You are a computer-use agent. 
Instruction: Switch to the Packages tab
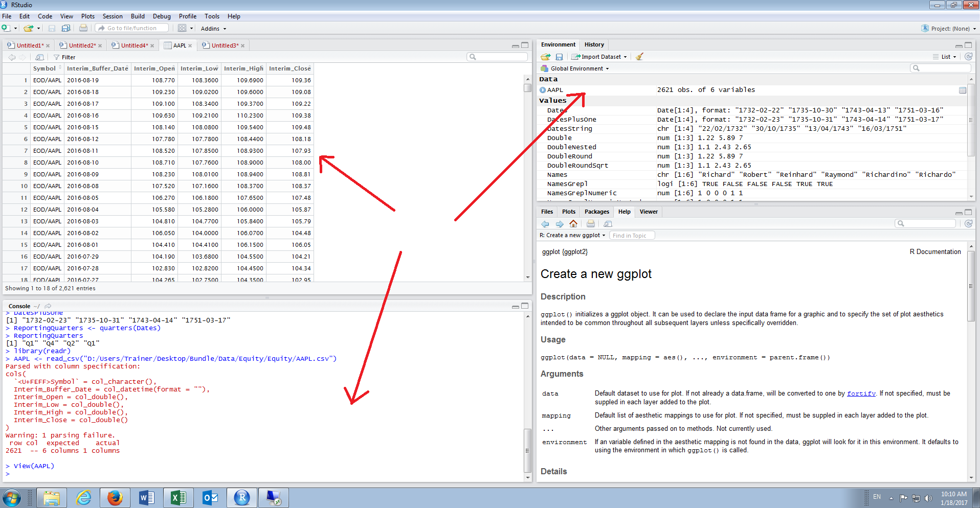pyautogui.click(x=597, y=212)
